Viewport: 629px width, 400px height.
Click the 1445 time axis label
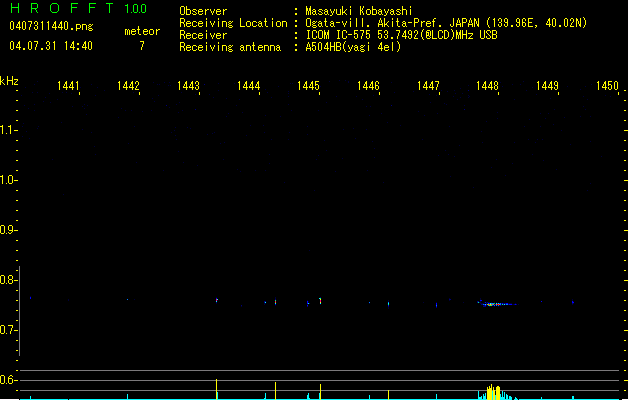pyautogui.click(x=308, y=86)
